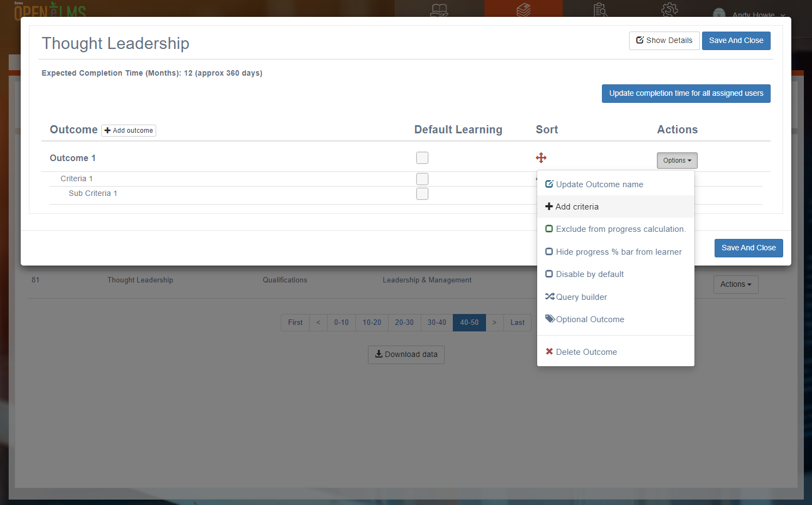Open the report search icon in top navigation

tap(601, 10)
